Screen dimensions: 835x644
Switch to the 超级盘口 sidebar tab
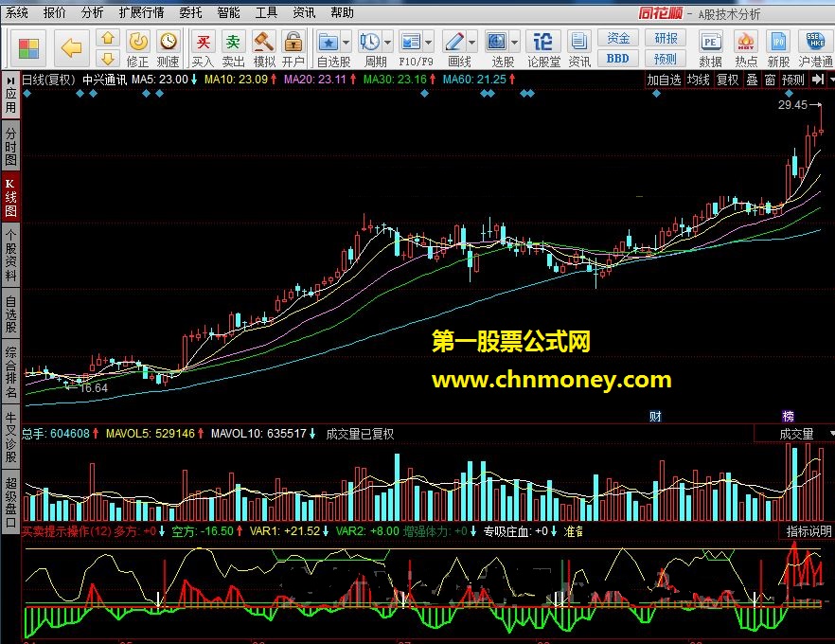tap(10, 502)
